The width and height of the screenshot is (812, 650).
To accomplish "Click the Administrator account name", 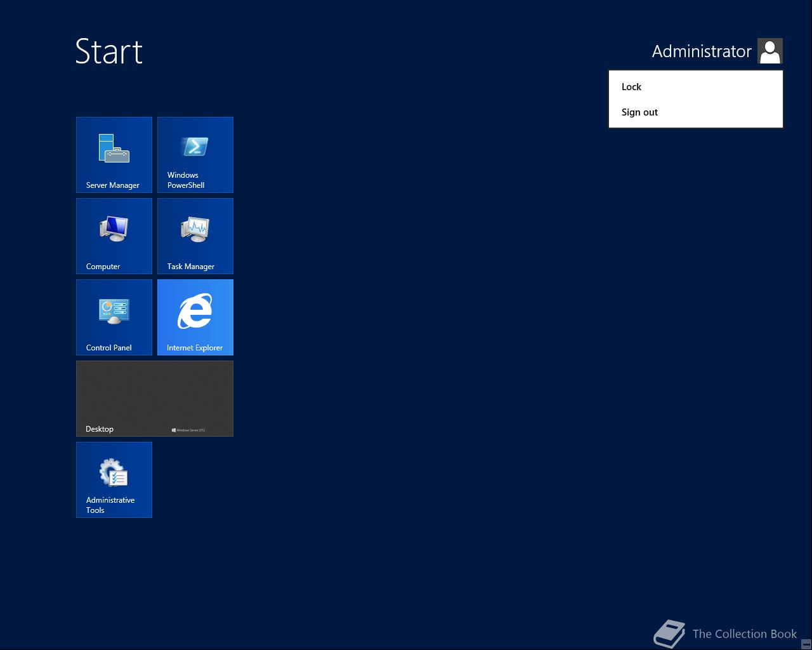I will 702,51.
